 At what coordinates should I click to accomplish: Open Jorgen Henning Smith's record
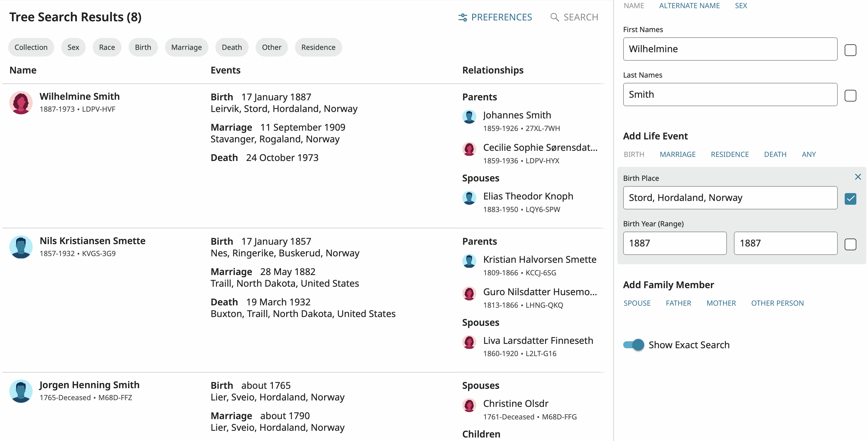89,385
